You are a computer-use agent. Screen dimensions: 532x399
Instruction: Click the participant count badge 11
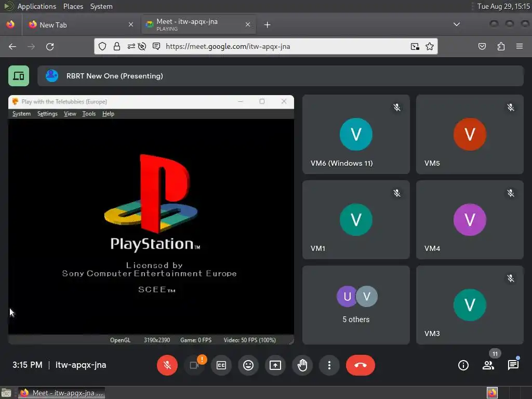[495, 354]
